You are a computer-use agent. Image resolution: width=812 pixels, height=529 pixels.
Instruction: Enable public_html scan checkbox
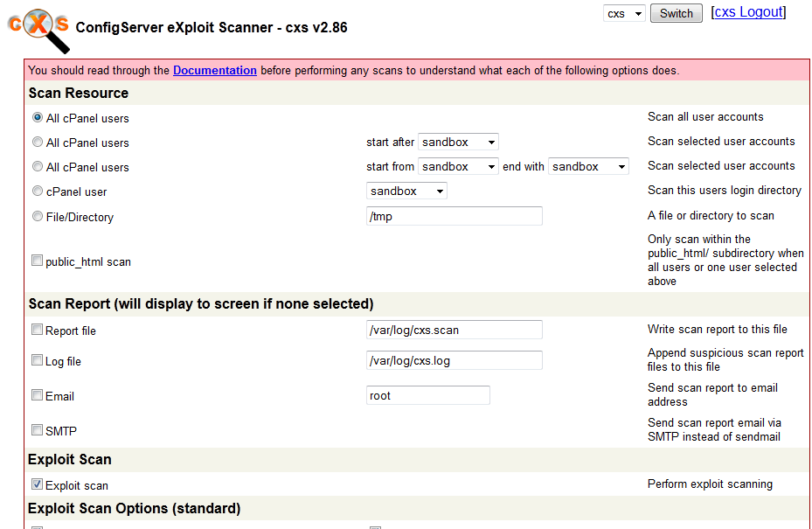point(37,261)
